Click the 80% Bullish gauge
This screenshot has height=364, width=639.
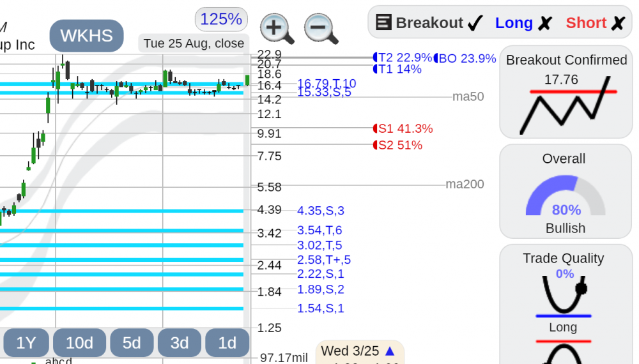point(566,196)
